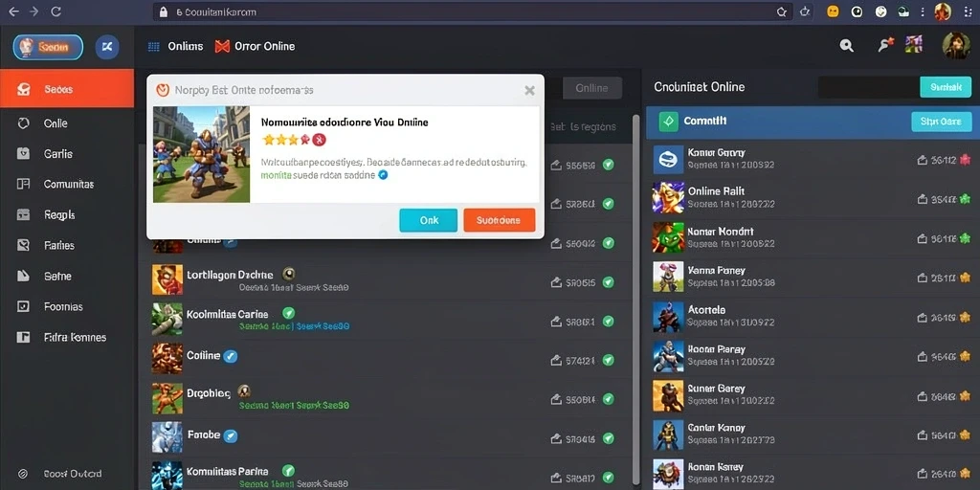Click green check in Farobe row
The width and height of the screenshot is (980, 490).
point(608,438)
